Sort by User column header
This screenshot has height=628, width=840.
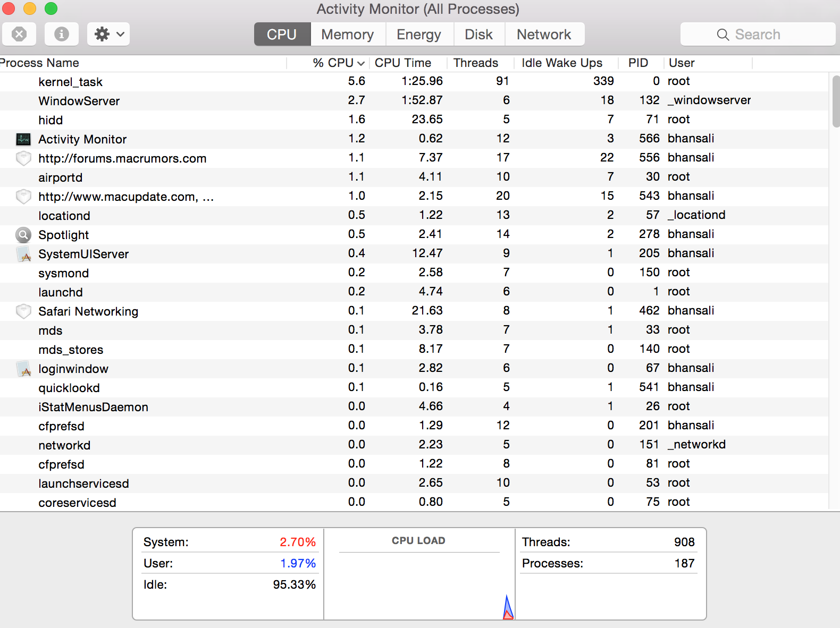pos(708,63)
